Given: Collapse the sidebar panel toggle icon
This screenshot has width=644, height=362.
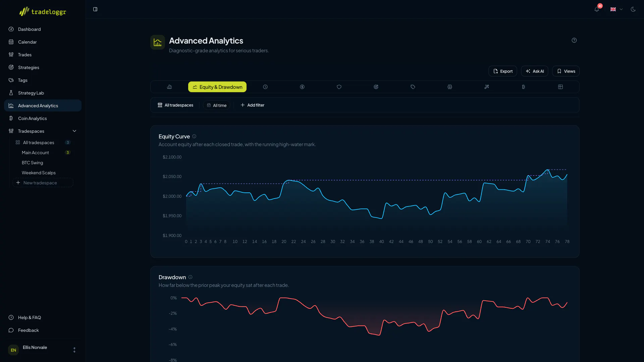Looking at the screenshot, I should pyautogui.click(x=95, y=9).
